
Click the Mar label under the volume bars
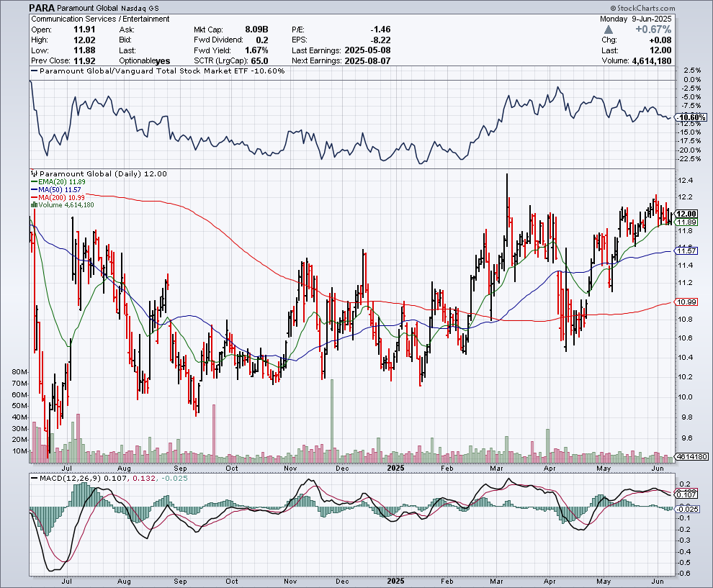coord(496,468)
